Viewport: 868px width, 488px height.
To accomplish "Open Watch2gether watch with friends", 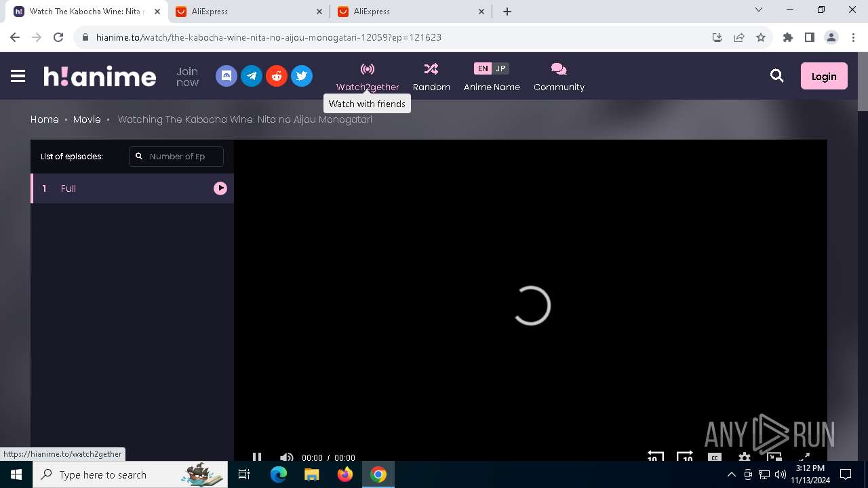I will pos(368,77).
